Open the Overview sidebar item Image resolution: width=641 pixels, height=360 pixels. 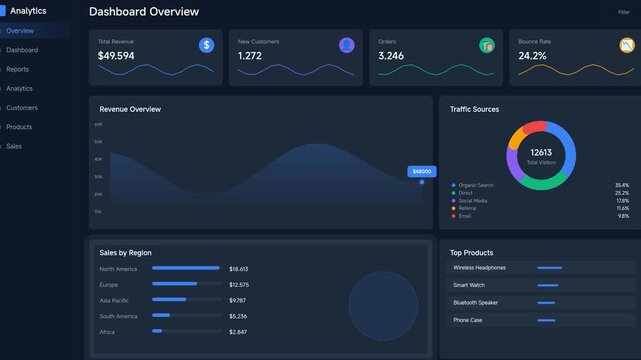point(35,31)
